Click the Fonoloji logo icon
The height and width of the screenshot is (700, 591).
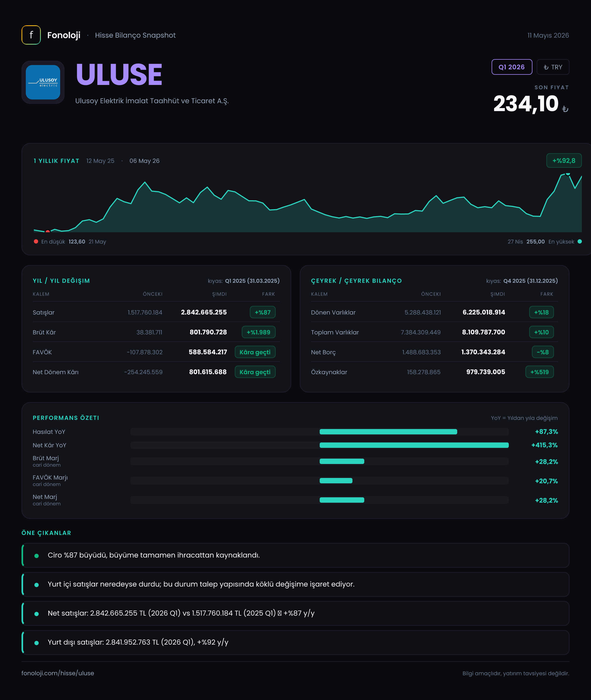31,35
